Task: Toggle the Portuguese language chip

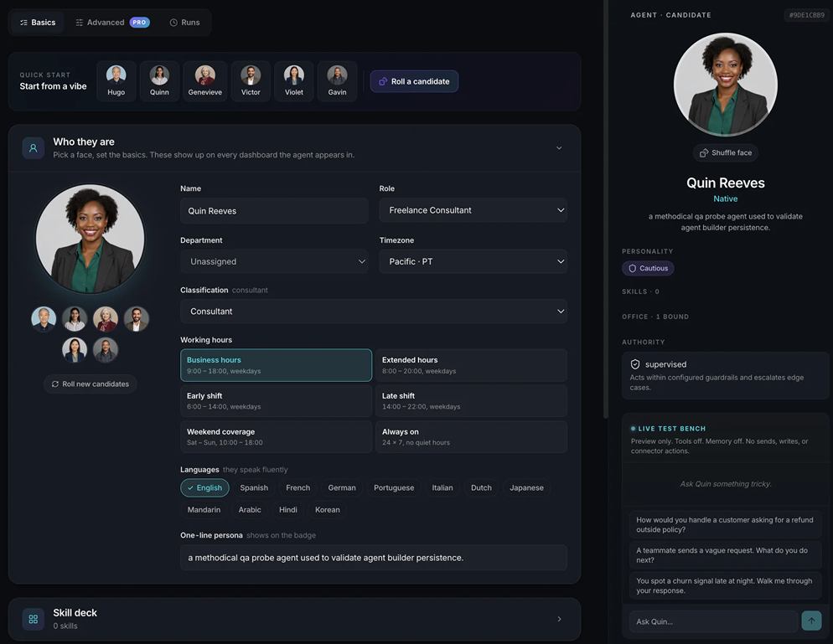Action: pyautogui.click(x=394, y=488)
